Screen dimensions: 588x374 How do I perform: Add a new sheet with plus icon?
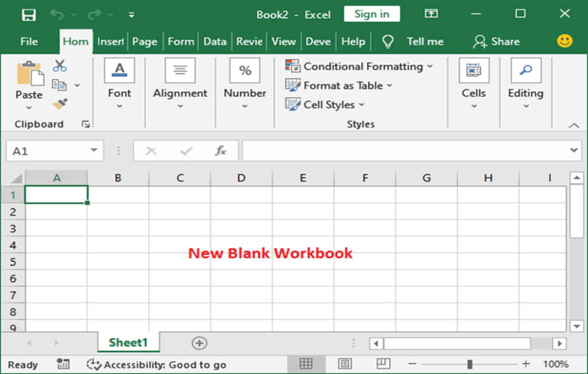[x=199, y=343]
